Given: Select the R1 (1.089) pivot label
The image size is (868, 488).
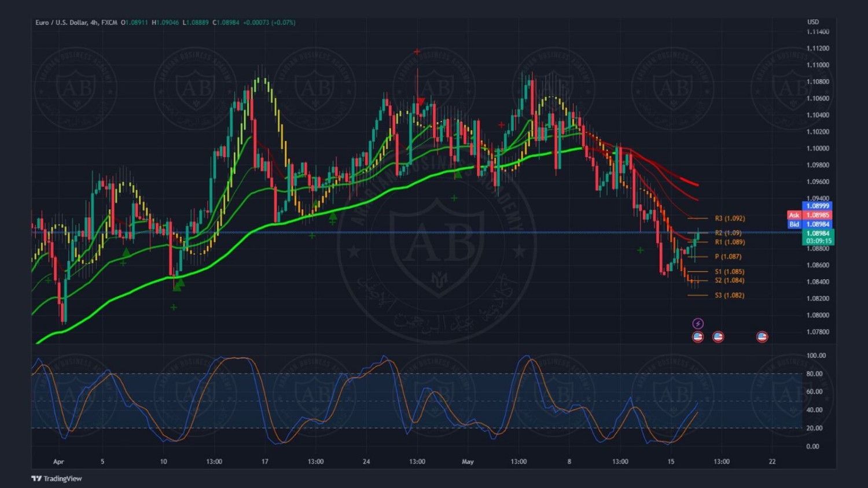Looking at the screenshot, I should click(x=730, y=242).
